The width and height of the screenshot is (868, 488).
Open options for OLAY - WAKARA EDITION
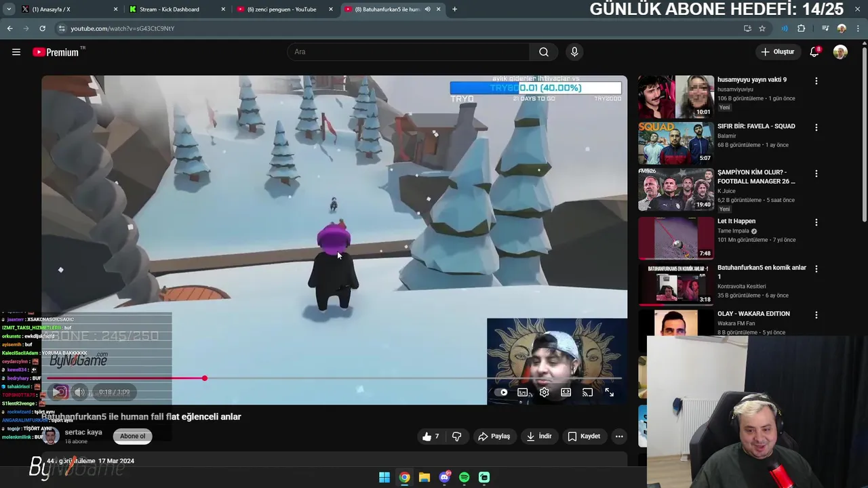816,315
